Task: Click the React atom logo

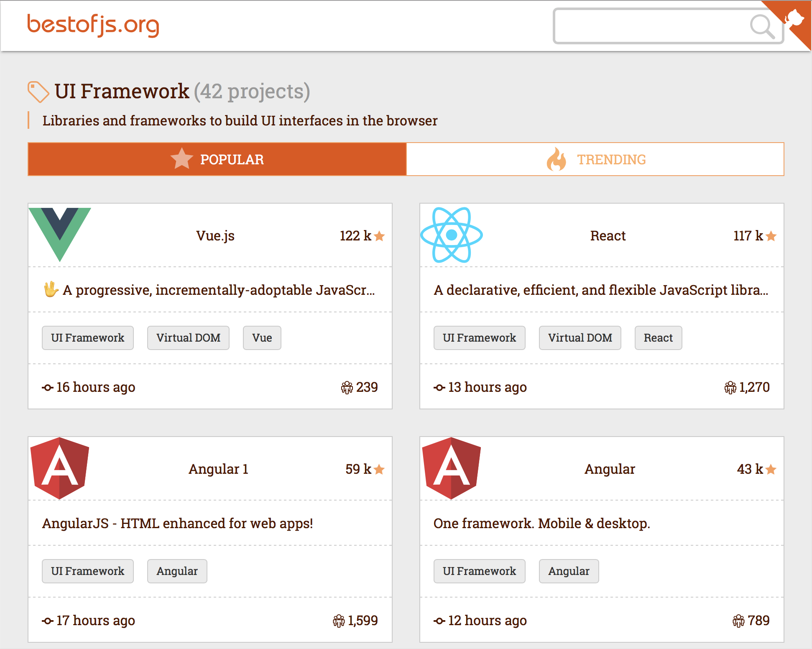Action: (x=452, y=235)
